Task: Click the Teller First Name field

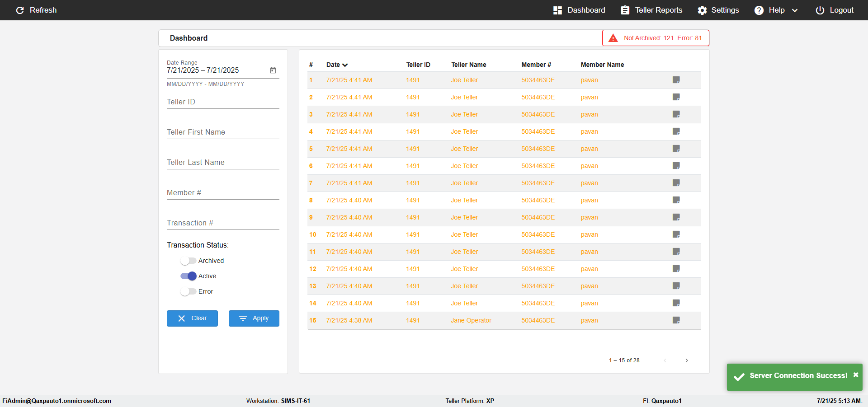Action: point(223,132)
